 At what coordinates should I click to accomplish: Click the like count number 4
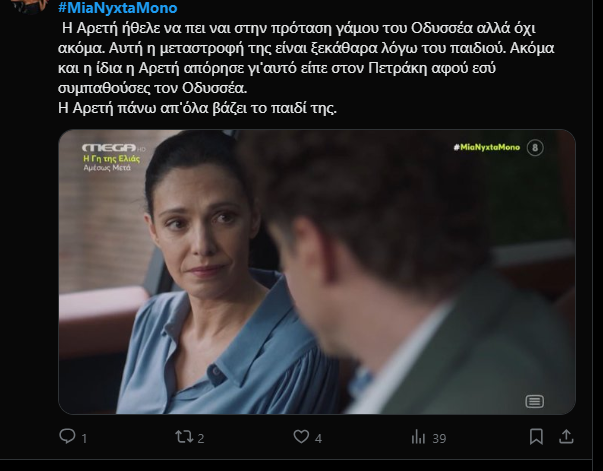(318, 438)
